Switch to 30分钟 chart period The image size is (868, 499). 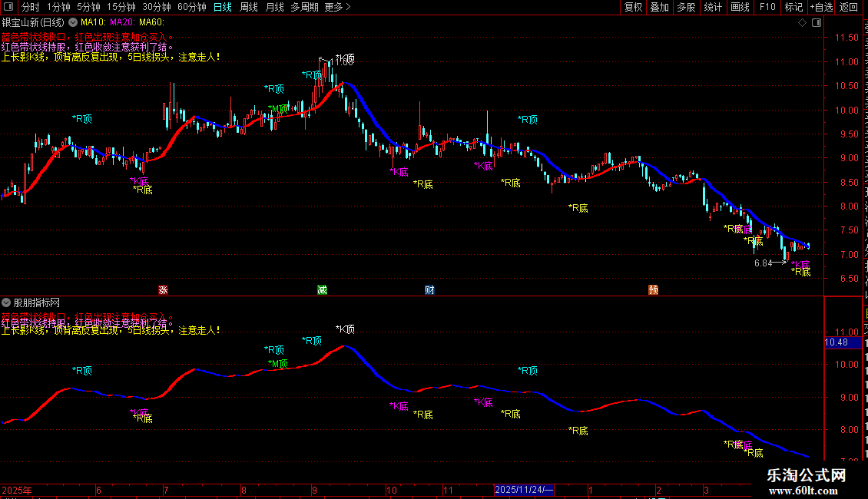(157, 7)
